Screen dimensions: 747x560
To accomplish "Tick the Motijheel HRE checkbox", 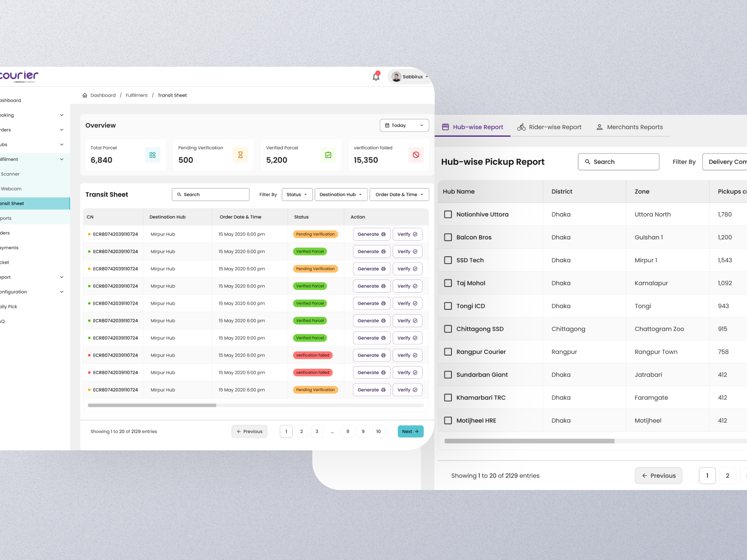I will coord(448,420).
